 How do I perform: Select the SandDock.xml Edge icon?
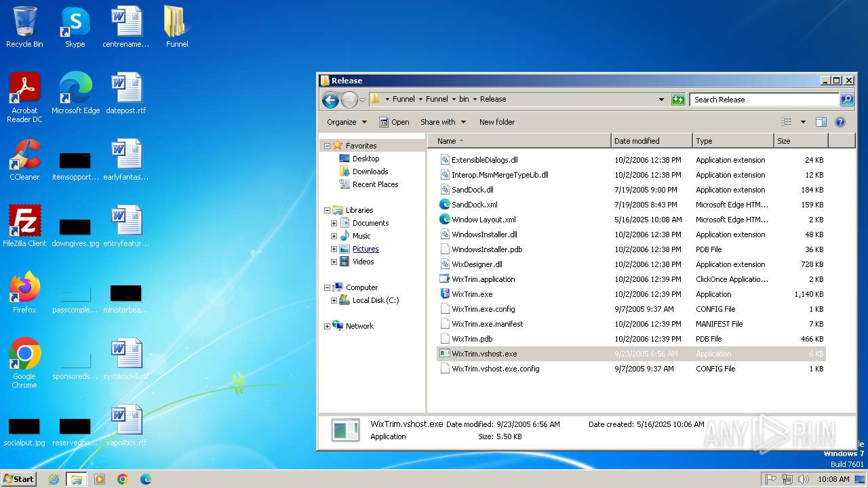click(x=445, y=205)
